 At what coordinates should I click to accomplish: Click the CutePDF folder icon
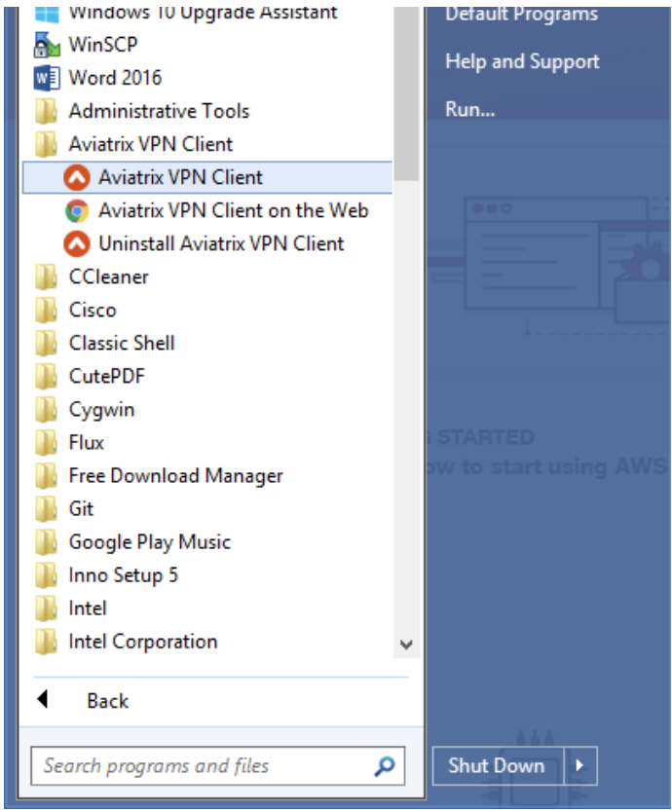coord(46,377)
